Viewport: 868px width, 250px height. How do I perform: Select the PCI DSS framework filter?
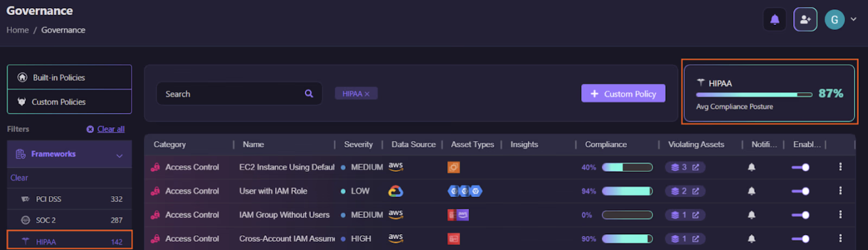[69, 199]
